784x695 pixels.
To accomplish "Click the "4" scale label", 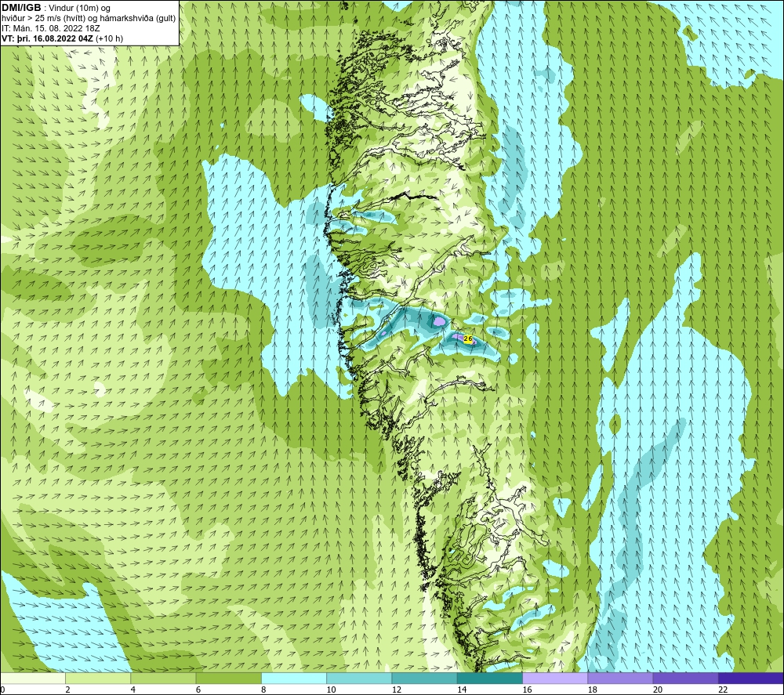I will coord(133,690).
